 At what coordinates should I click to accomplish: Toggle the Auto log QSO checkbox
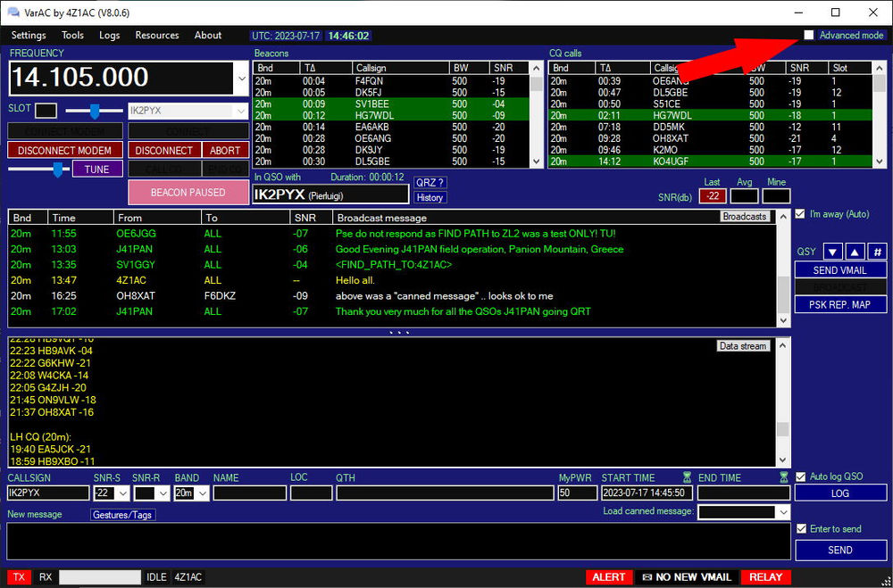(x=799, y=476)
